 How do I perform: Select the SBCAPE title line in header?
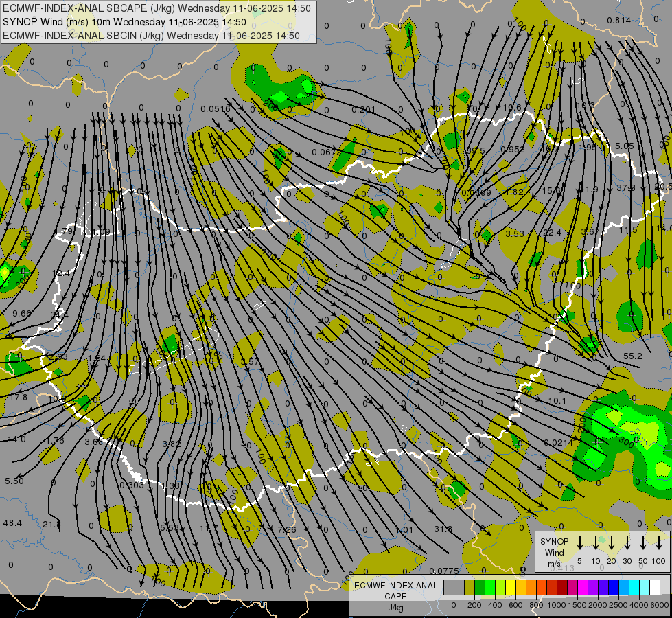click(157, 8)
